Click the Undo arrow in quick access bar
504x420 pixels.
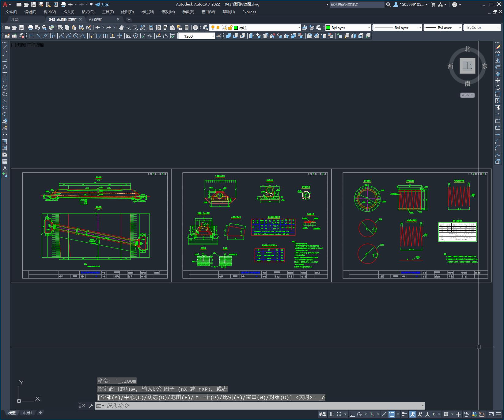70,5
